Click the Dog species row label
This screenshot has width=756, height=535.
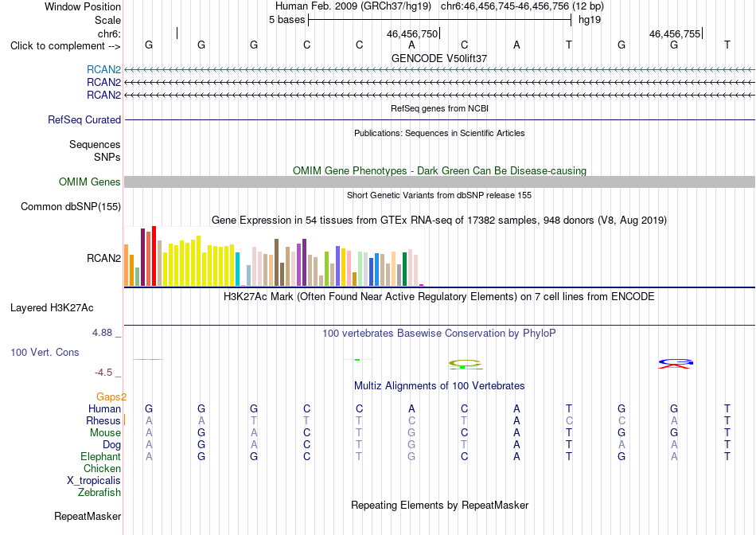pos(112,444)
